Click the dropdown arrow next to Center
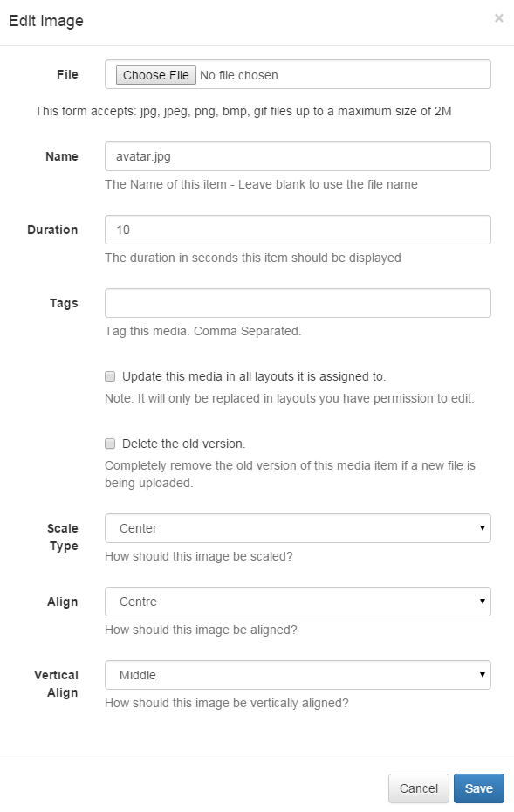This screenshot has width=514, height=812. point(481,528)
